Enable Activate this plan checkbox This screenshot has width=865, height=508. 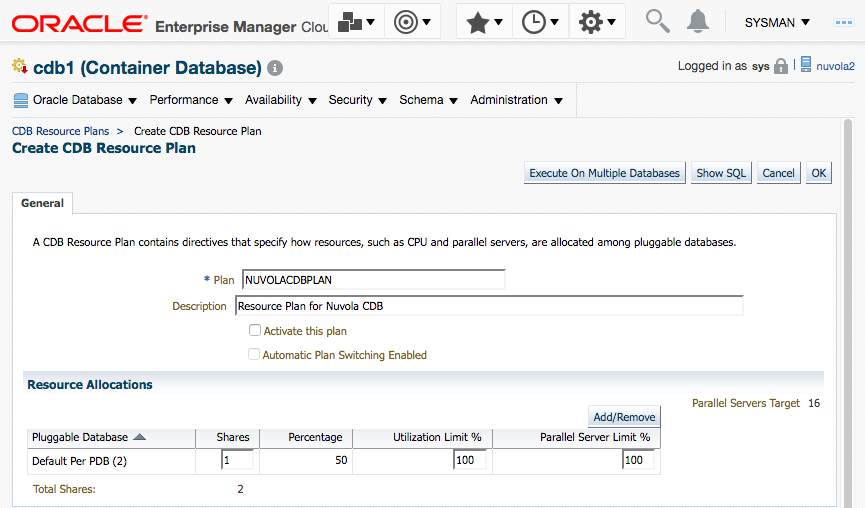(x=254, y=330)
